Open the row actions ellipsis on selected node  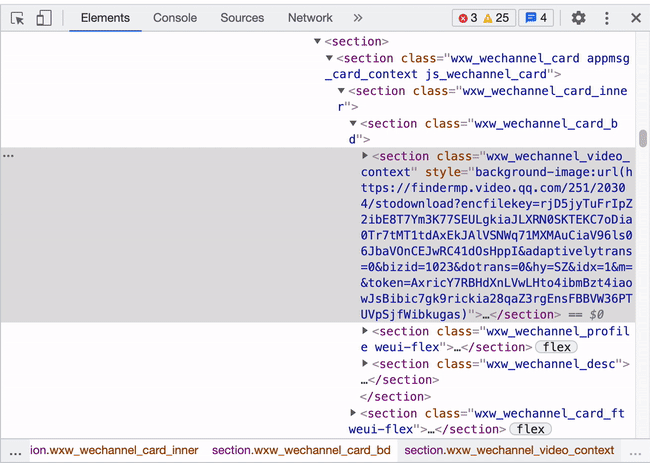click(8, 156)
